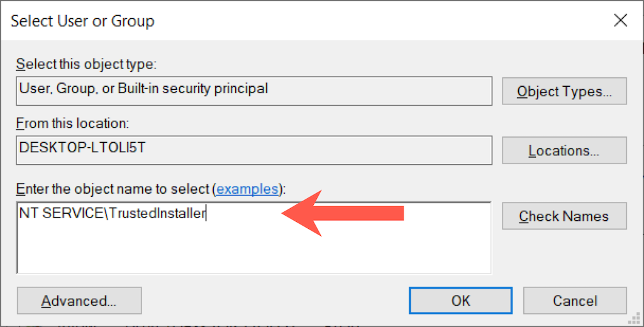Click 'NT SERVICE' prefix in name box
644x327 pixels.
click(x=60, y=214)
